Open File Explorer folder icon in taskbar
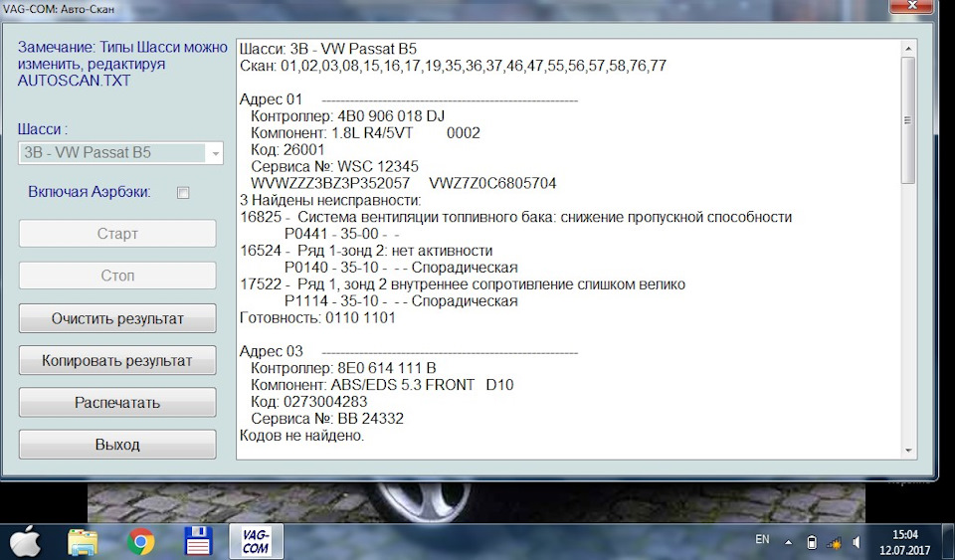Viewport: 955px width, 560px height. coord(83,542)
